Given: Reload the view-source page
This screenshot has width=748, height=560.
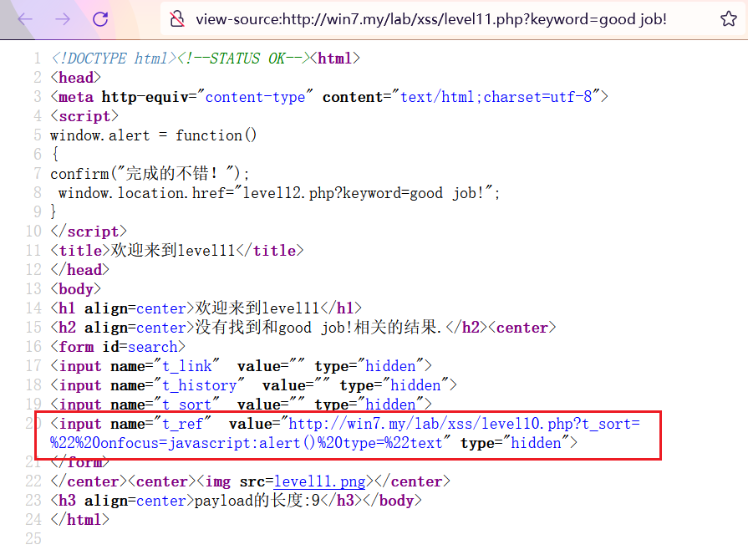Looking at the screenshot, I should (x=100, y=19).
